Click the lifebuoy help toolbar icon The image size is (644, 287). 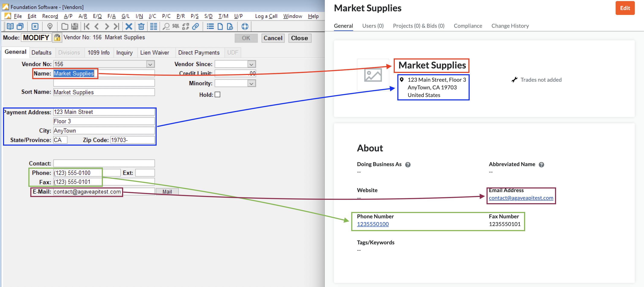245,26
